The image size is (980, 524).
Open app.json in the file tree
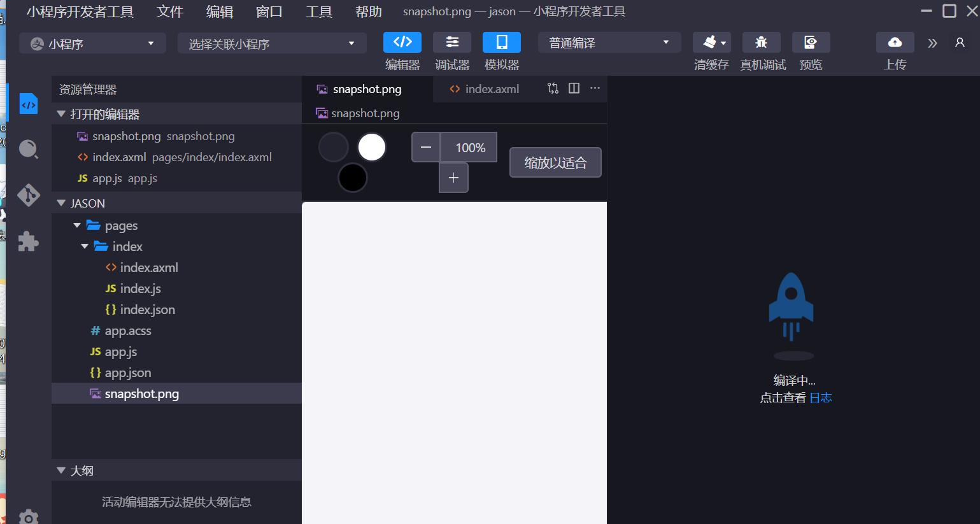pos(176,372)
